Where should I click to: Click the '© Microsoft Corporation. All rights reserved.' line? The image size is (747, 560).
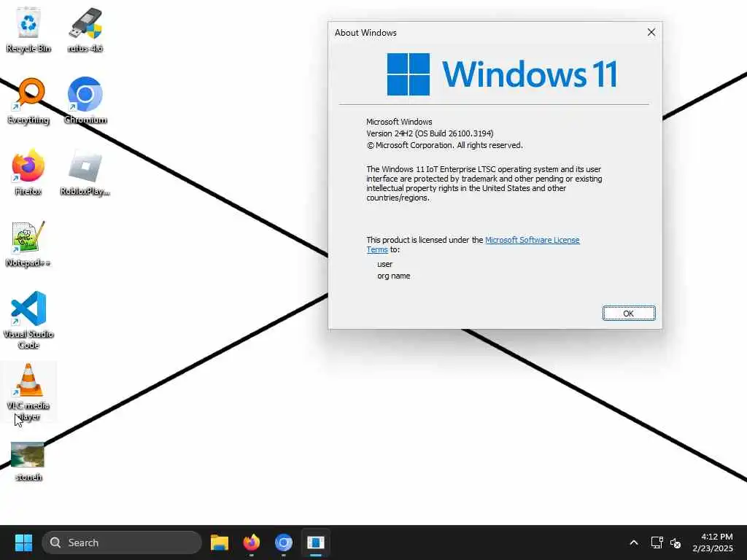coord(444,145)
